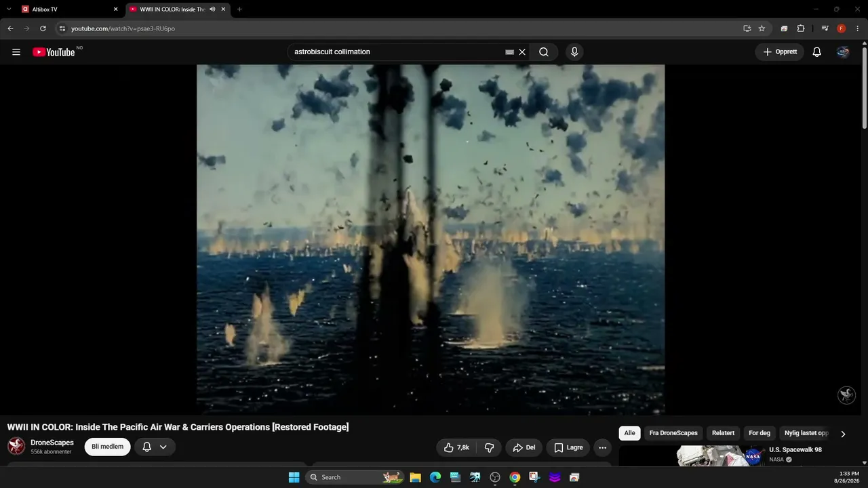Screen dimensions: 868x488
Task: Like the video with thumbs up
Action: click(x=456, y=447)
